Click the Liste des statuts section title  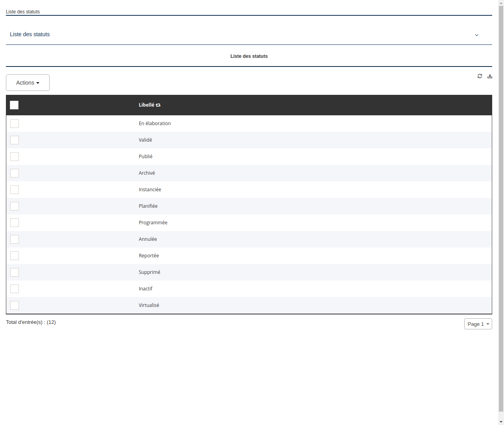point(249,56)
